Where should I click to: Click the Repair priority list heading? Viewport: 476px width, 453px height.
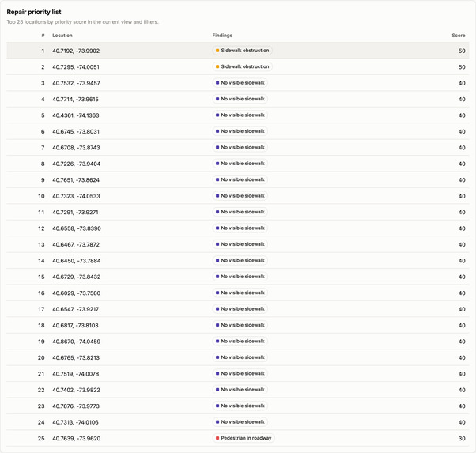[34, 12]
